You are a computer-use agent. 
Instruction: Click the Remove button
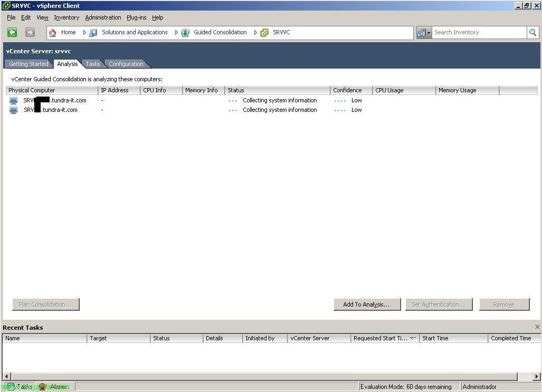point(504,304)
